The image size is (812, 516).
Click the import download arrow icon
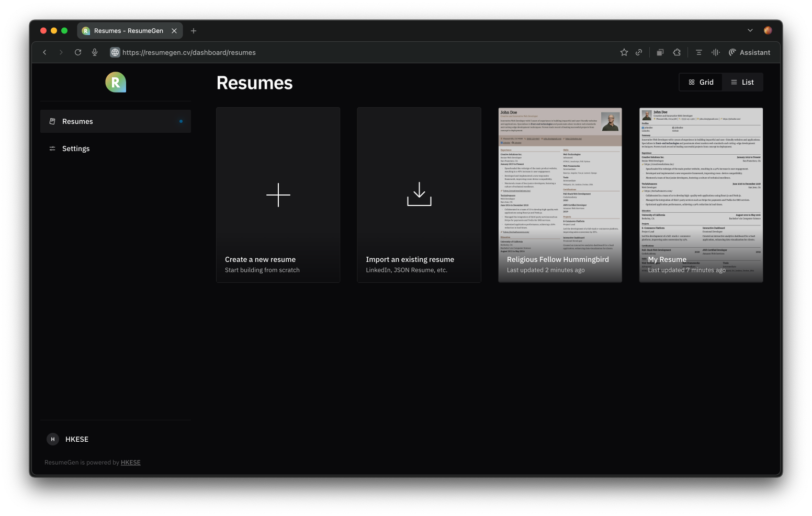coord(419,194)
